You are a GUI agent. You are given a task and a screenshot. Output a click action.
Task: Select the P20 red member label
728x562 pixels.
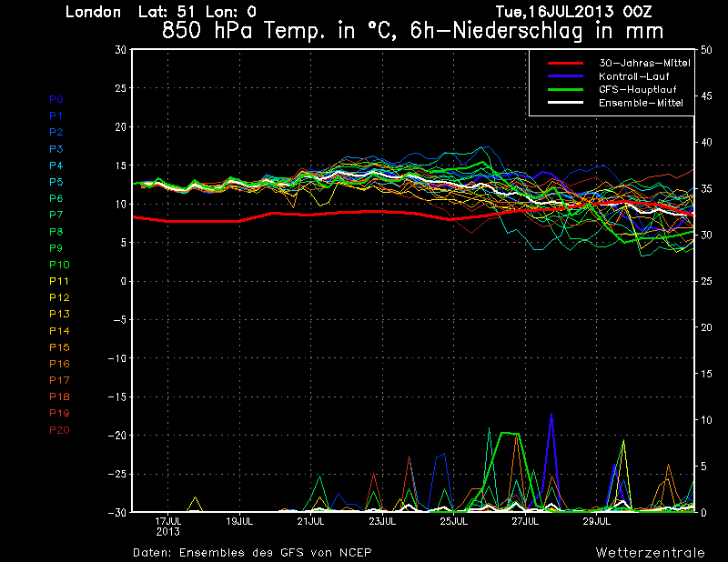point(59,430)
